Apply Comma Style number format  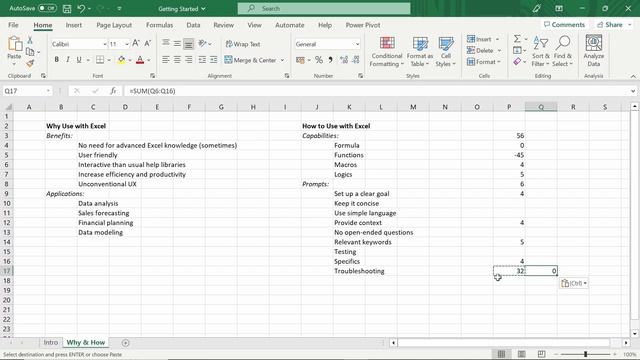(x=330, y=60)
